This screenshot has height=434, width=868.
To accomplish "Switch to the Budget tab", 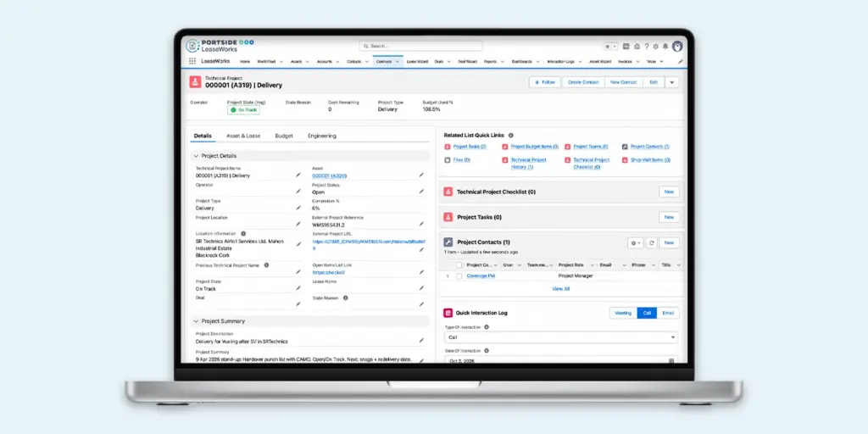I will [284, 136].
